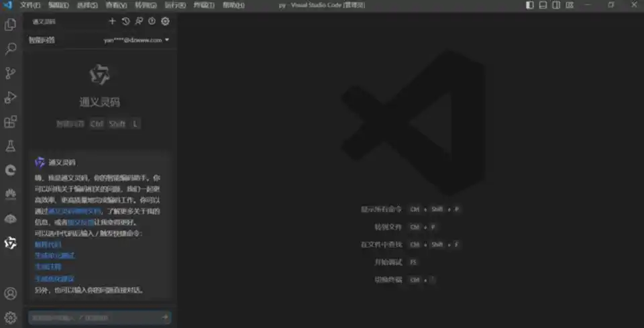Open the Run and Debug view
Viewport: 644px width, 328px height.
coord(11,97)
